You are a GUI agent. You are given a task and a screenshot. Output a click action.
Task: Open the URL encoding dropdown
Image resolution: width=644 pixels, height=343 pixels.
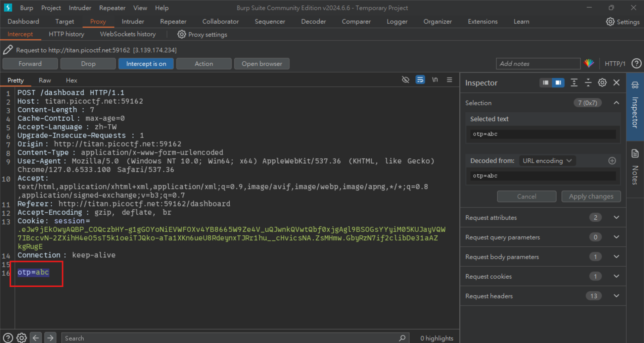547,161
